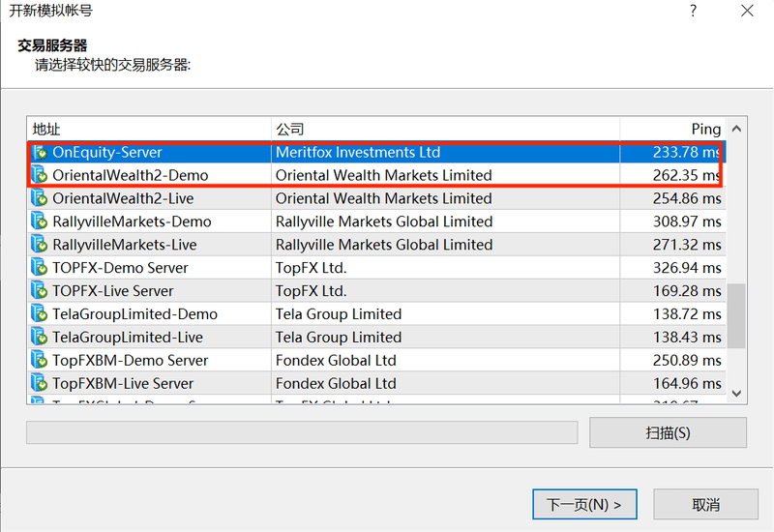Click the server icon beside TelaGroupLimited-Demo
The height and width of the screenshot is (532, 774).
(39, 313)
